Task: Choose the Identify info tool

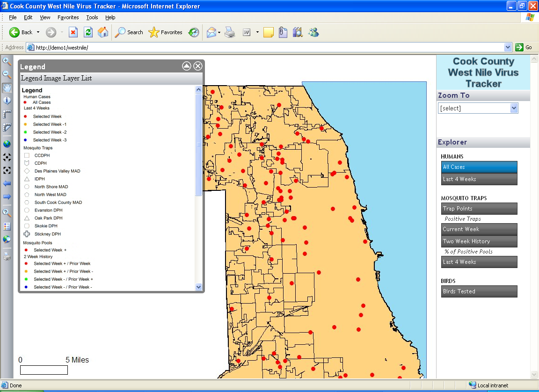Action: pyautogui.click(x=7, y=100)
